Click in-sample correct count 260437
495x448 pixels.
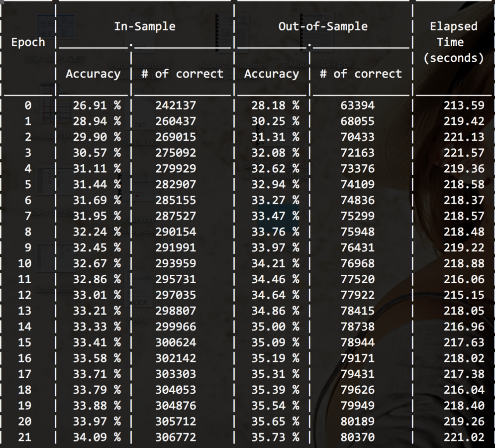(x=176, y=121)
